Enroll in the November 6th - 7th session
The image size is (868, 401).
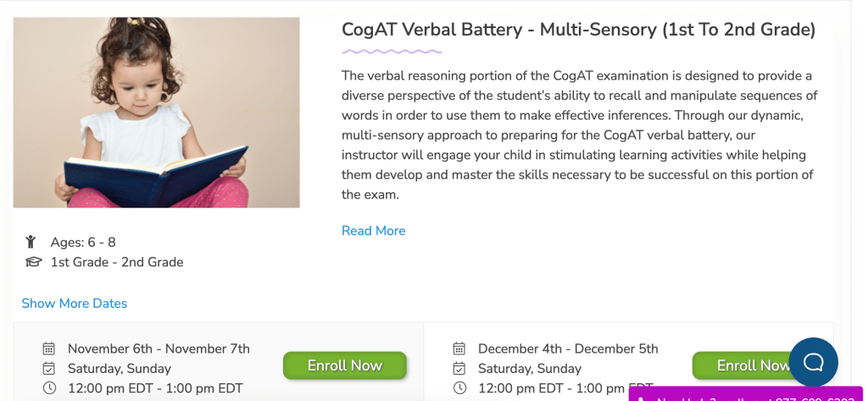(x=344, y=365)
